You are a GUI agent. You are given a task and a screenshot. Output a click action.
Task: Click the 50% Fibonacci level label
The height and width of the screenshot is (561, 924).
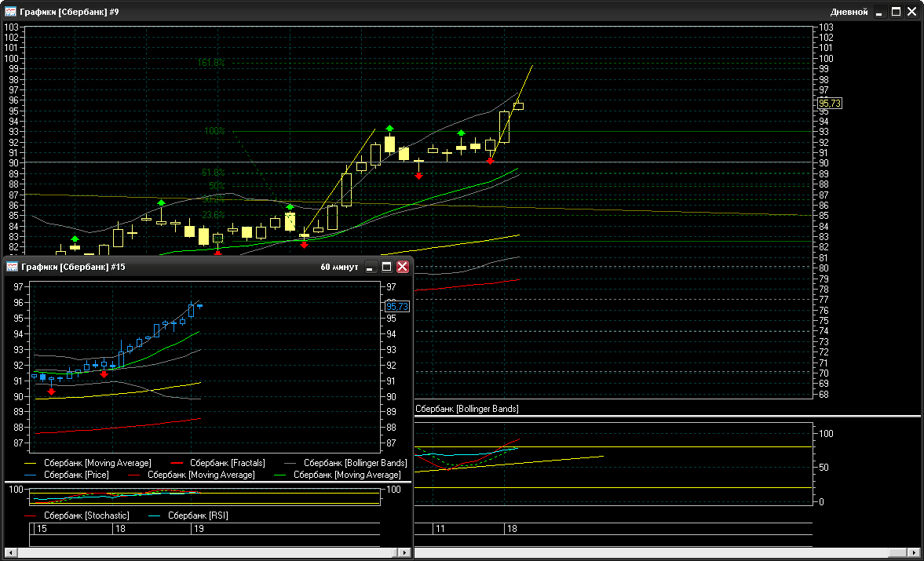[x=217, y=186]
